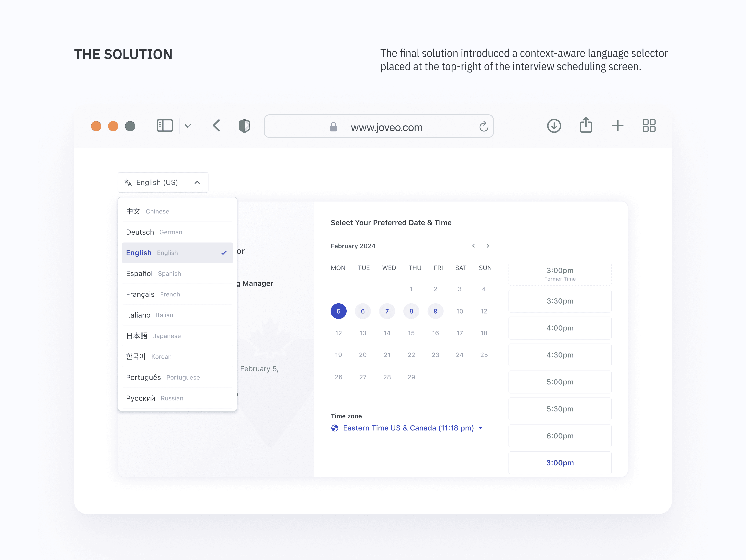Open new tab with plus icon
The width and height of the screenshot is (746, 560).
(x=617, y=125)
